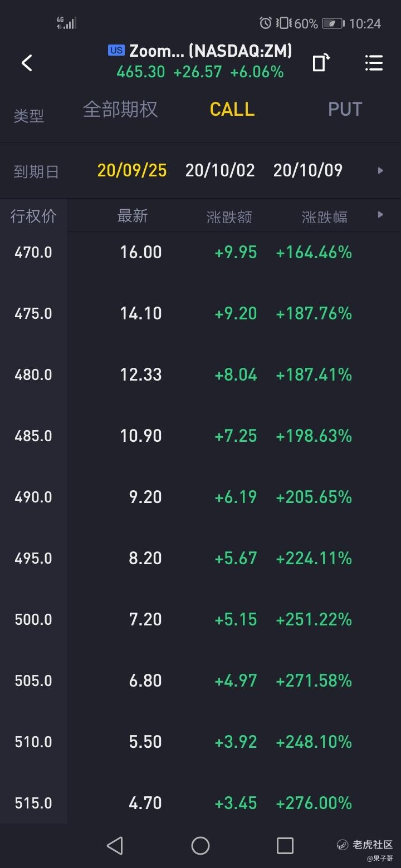401x868 pixels.
Task: Expand more columns arrow in header
Action: [x=381, y=215]
